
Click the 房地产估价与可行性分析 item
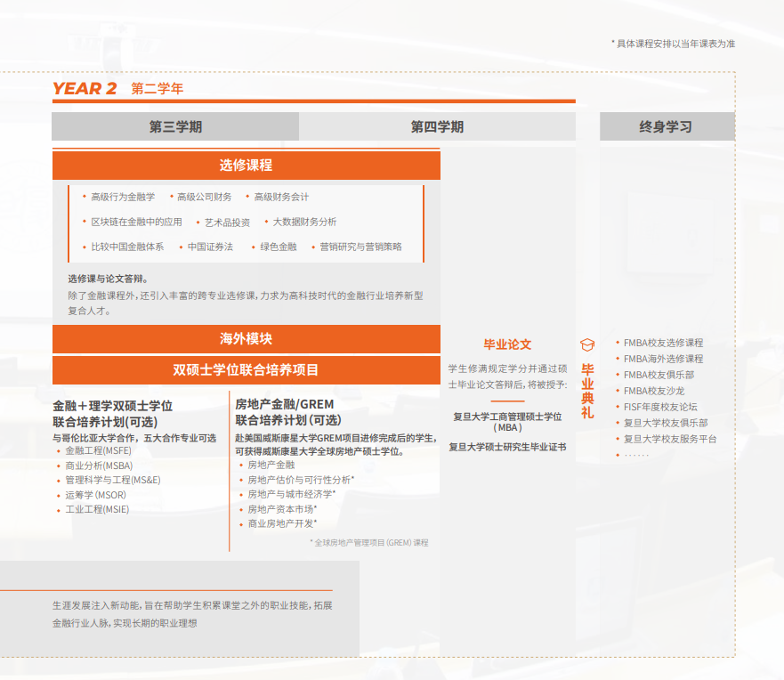(x=301, y=481)
